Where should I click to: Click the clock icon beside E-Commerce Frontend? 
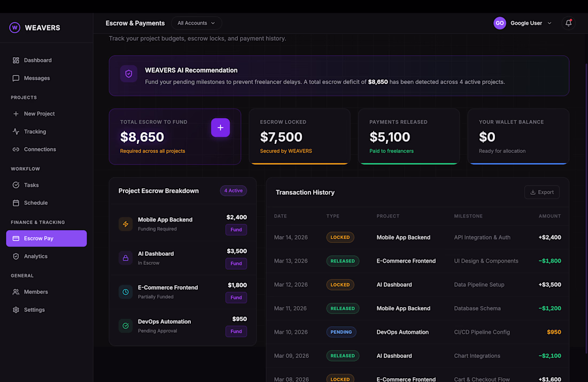(126, 292)
